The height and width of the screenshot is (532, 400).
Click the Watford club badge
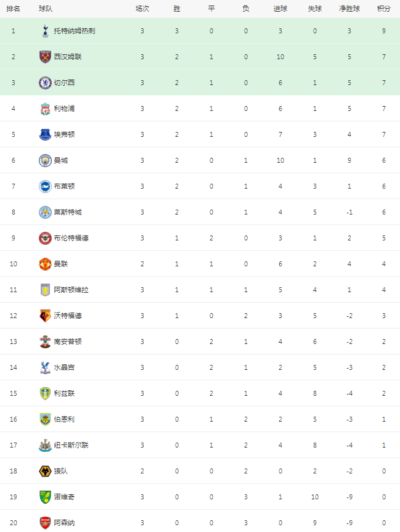(45, 316)
